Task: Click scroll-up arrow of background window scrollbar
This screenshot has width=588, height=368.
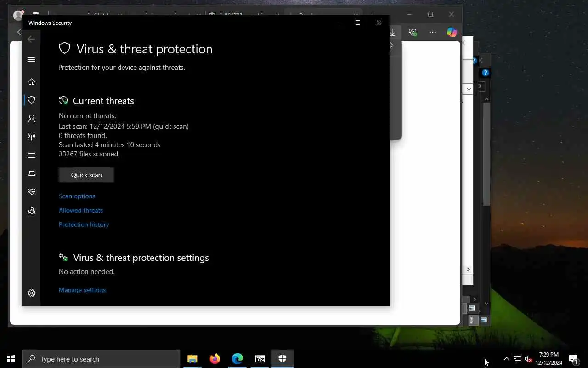Action: [x=487, y=99]
